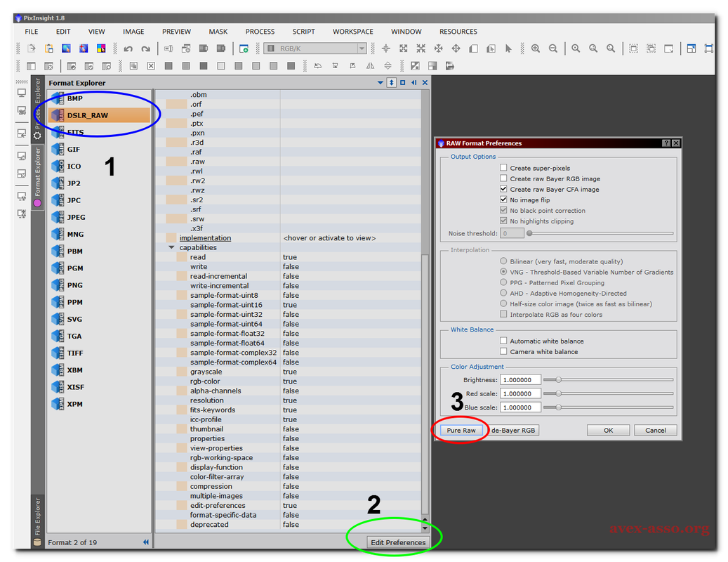Viewport: 728px width, 562px height.
Task: Click the full screen brackets icon at toolbar end
Action: coord(708,48)
